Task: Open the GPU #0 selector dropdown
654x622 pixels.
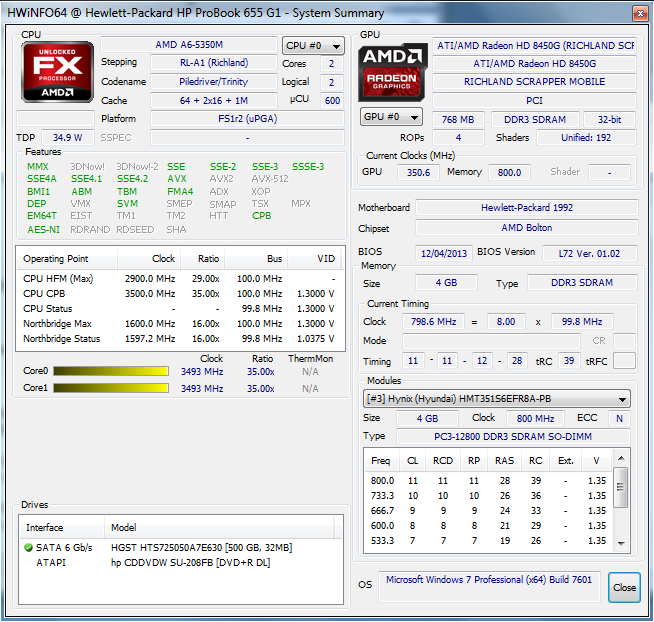Action: coord(391,117)
